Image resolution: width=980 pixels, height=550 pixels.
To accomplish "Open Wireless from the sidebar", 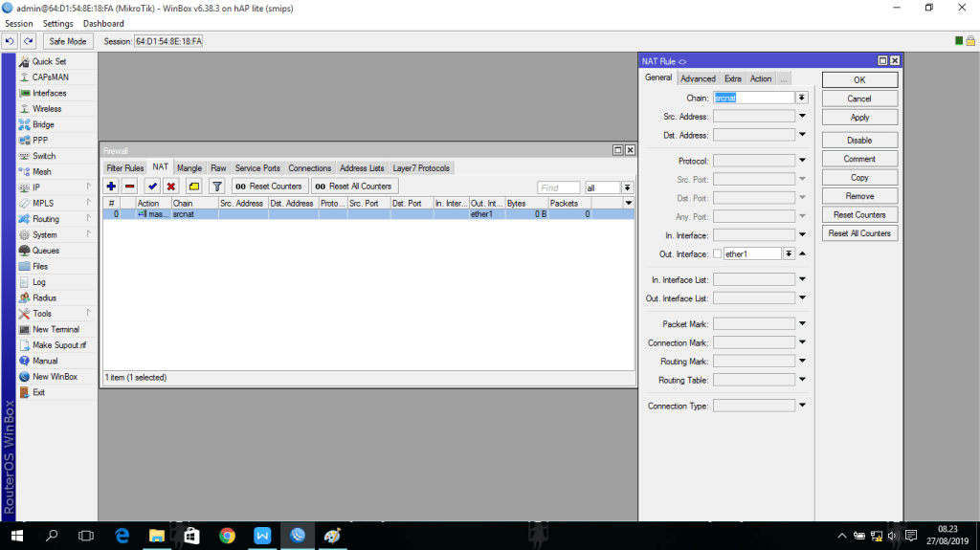I will click(47, 109).
